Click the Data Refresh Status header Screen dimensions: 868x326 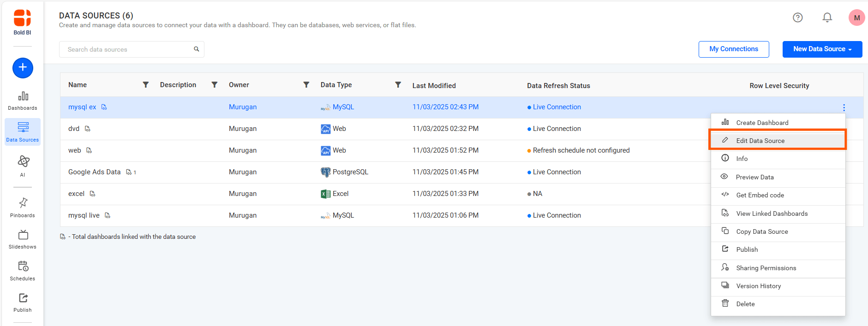[558, 86]
